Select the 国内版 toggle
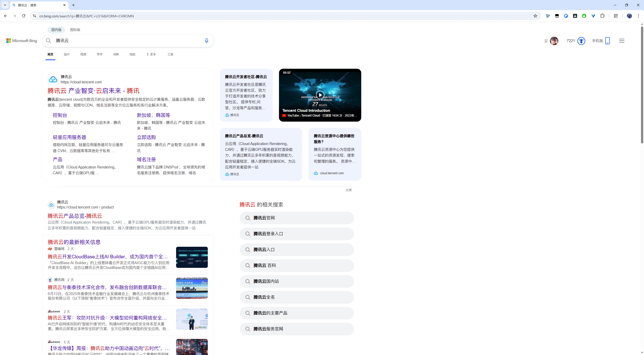This screenshot has width=644, height=355. (56, 30)
